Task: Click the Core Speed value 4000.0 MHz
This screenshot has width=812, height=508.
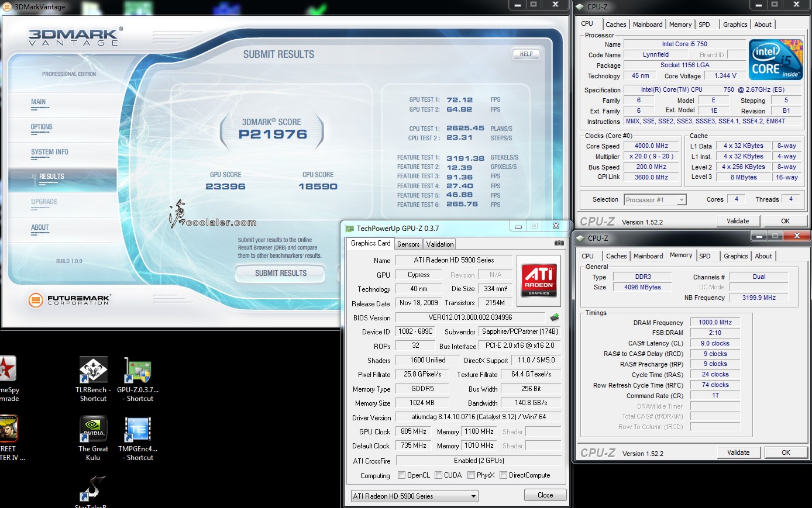Action: tap(651, 146)
